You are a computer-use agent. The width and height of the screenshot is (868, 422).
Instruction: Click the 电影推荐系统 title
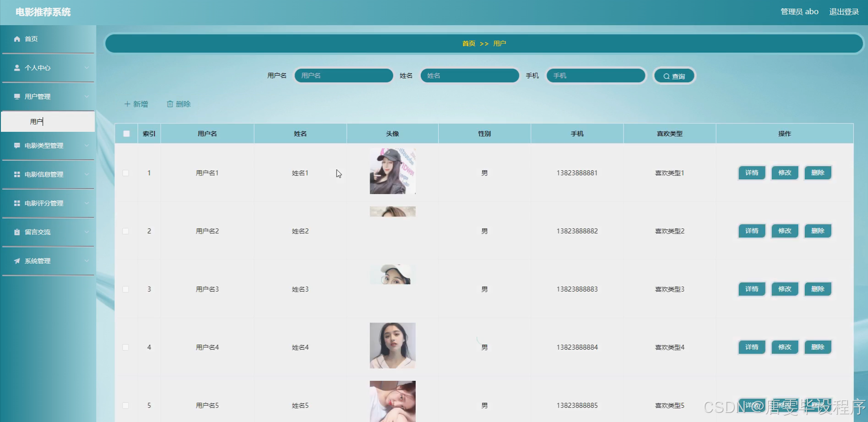(x=43, y=12)
